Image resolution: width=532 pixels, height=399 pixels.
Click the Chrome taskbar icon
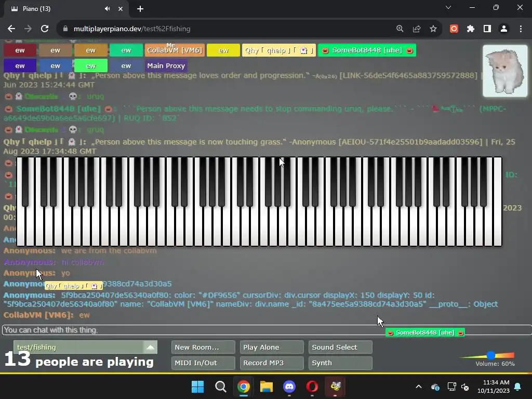click(x=244, y=387)
